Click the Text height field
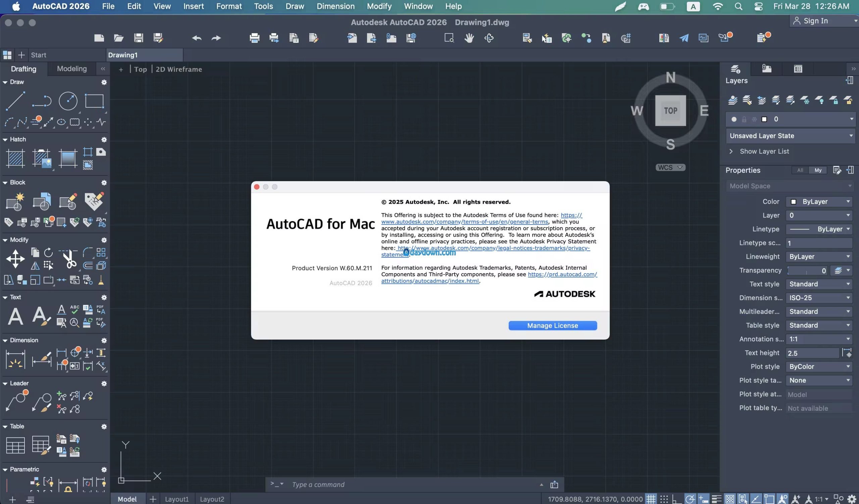The width and height of the screenshot is (859, 504). pos(812,353)
